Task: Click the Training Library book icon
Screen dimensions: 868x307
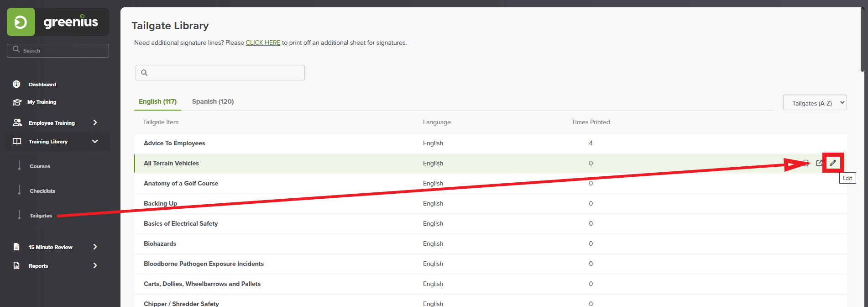Action: click(x=17, y=141)
